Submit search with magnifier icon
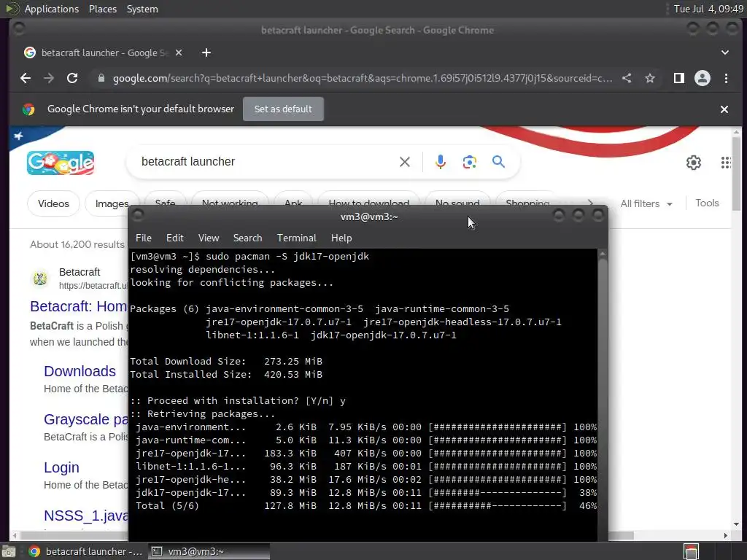Viewport: 747px width, 560px height. (498, 162)
